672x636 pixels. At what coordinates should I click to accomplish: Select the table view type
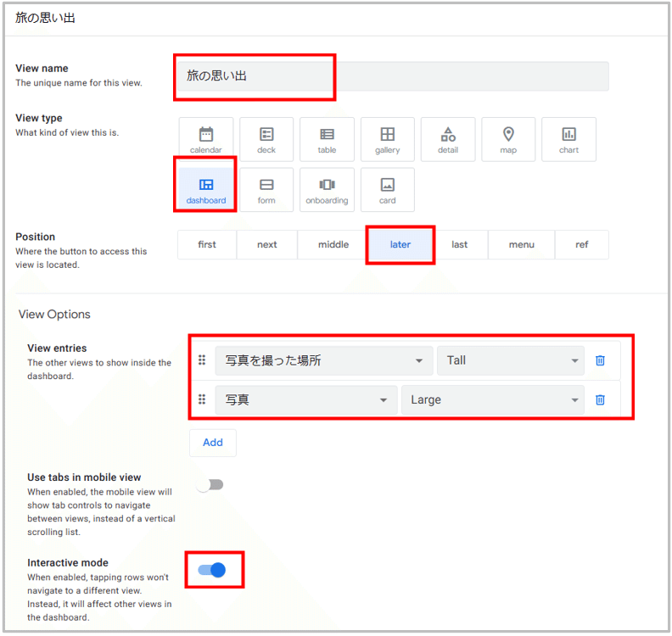tap(327, 140)
